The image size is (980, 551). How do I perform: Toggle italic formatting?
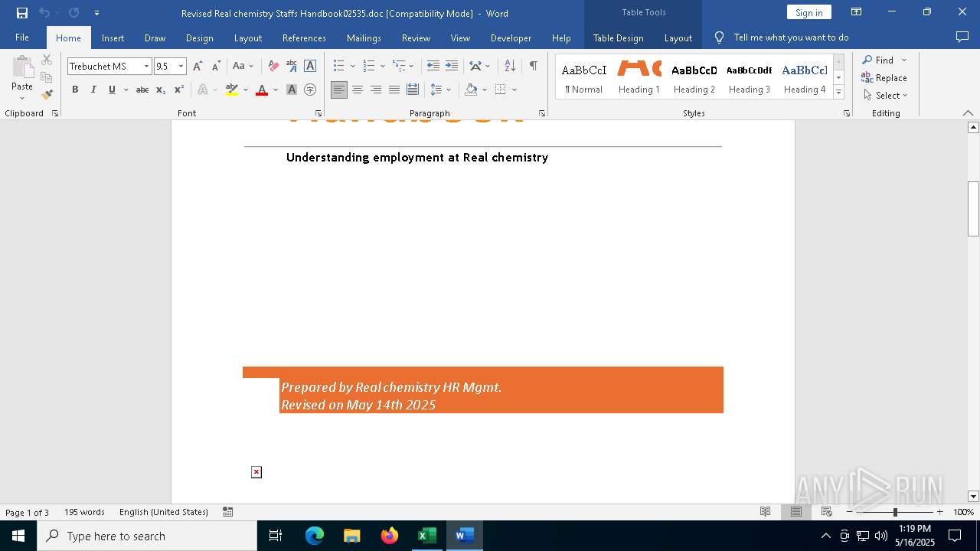click(x=93, y=90)
